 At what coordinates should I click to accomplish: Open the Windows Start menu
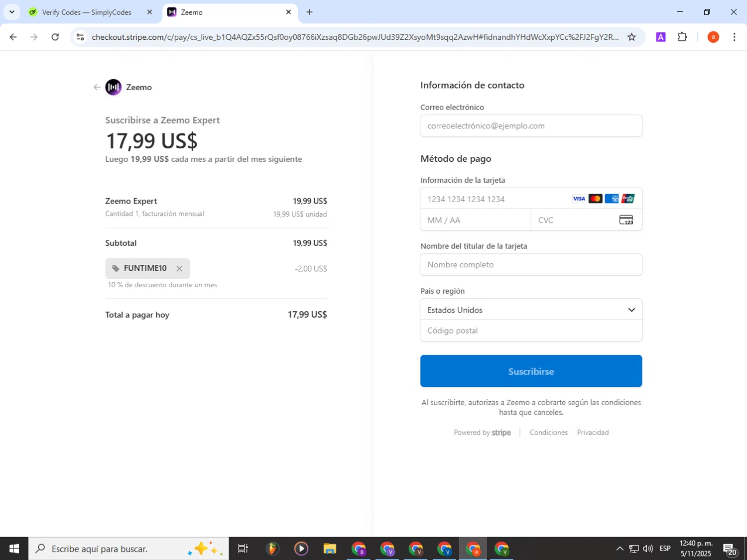pyautogui.click(x=14, y=549)
